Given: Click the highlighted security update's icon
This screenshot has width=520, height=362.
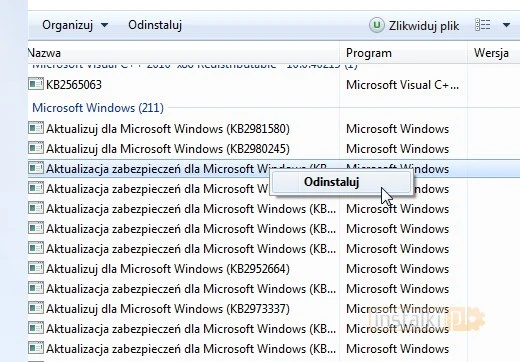Looking at the screenshot, I should (x=36, y=168).
